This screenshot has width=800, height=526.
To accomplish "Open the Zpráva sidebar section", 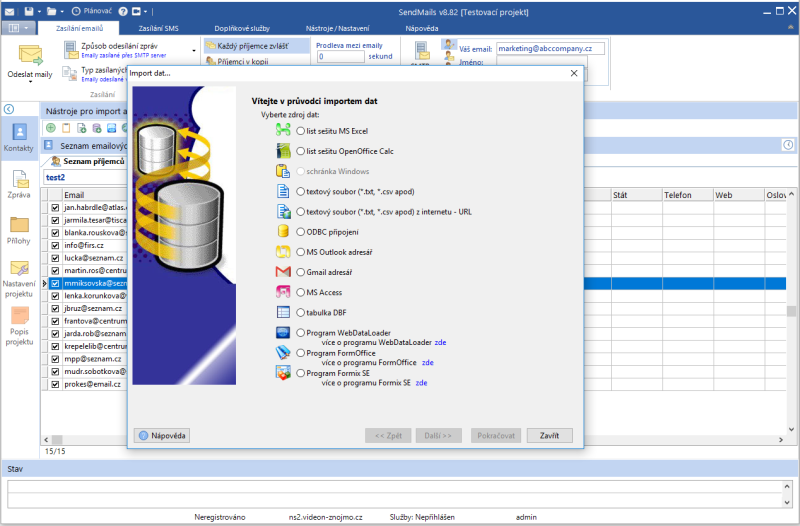I will [19, 187].
